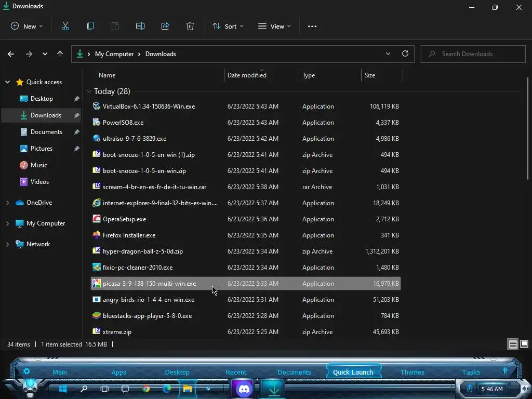Screen dimensions: 532x399
Task: Click the internet-explorer installer icon
Action: pyautogui.click(x=96, y=203)
